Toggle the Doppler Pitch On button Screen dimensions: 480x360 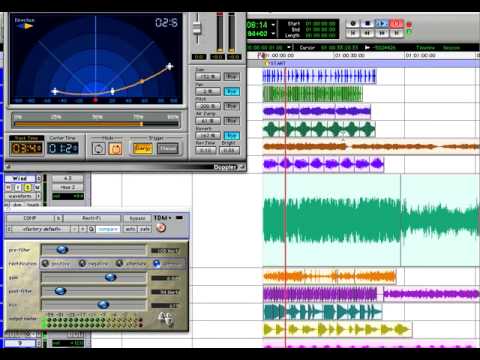tap(232, 106)
